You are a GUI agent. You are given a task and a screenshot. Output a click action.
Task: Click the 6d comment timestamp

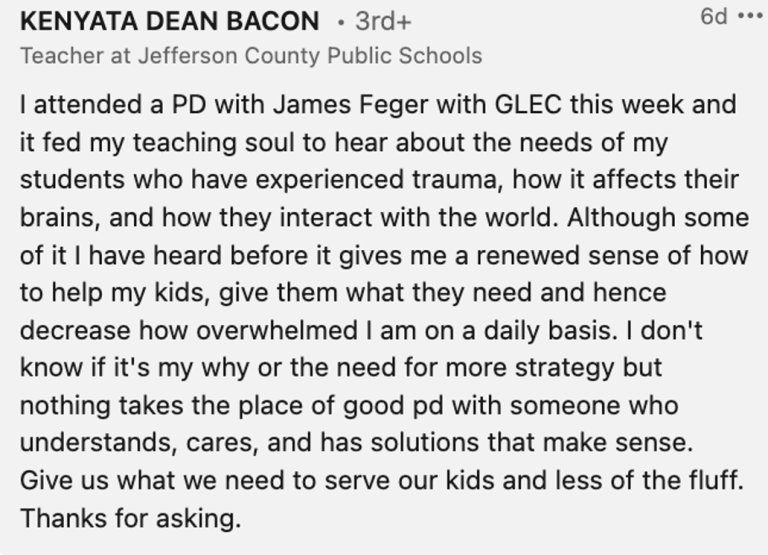[714, 17]
